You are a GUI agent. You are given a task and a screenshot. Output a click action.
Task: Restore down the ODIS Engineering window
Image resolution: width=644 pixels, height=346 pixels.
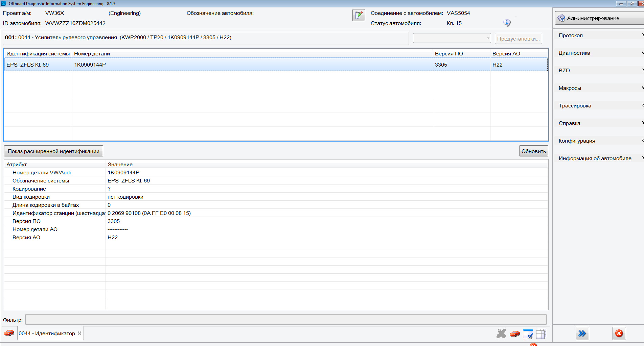click(x=632, y=4)
